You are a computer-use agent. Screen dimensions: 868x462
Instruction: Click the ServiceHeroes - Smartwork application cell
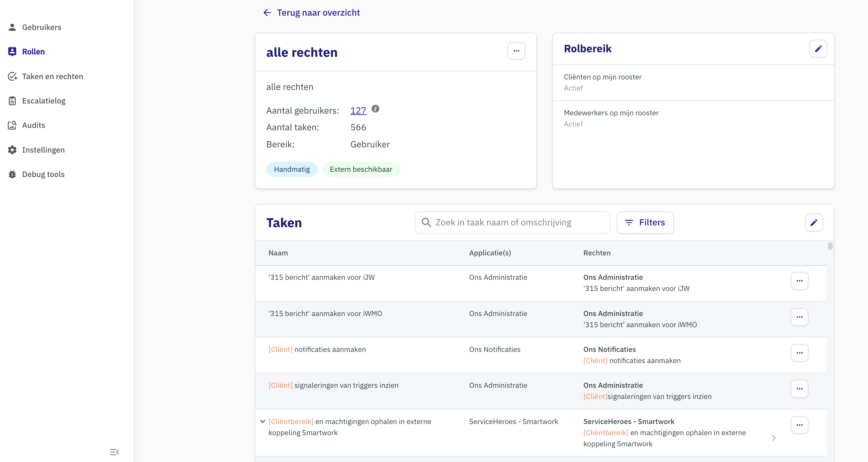tap(513, 422)
